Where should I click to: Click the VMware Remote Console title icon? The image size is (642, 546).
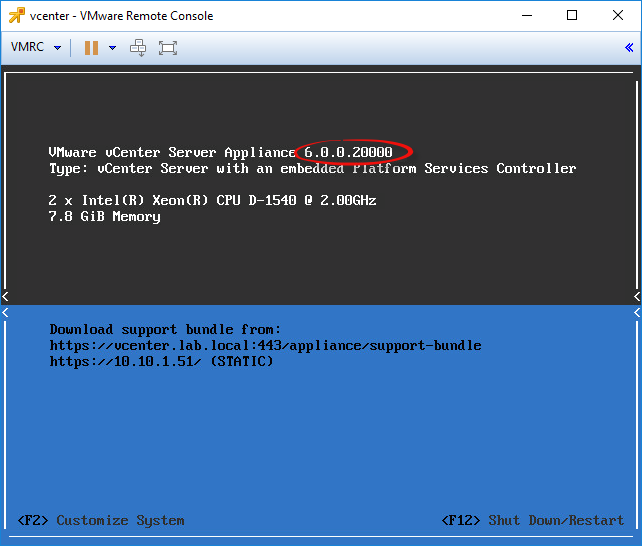(x=16, y=16)
